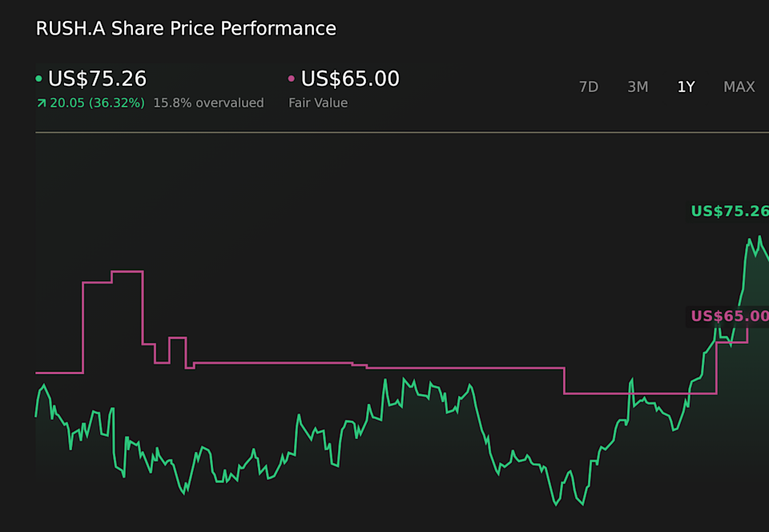Click the horizontal divider above the chart
Image resolution: width=769 pixels, height=532 pixels.
tap(401, 132)
